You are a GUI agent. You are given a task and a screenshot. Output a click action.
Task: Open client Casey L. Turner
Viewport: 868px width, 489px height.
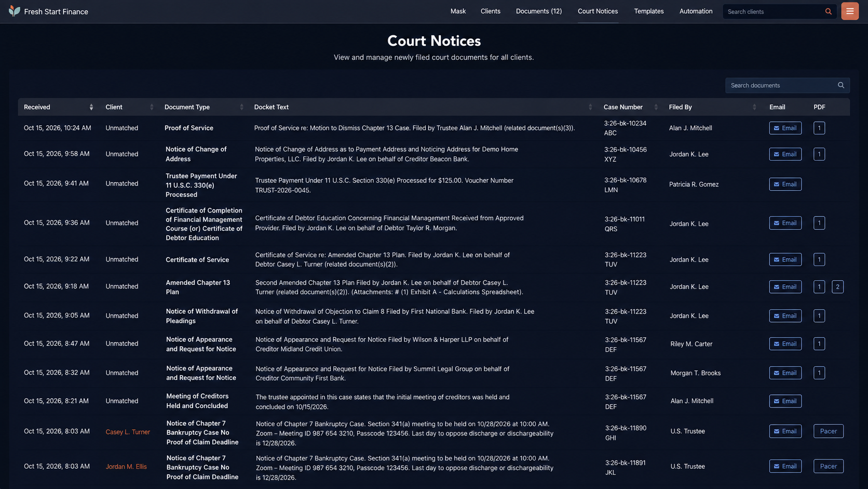[x=128, y=432]
